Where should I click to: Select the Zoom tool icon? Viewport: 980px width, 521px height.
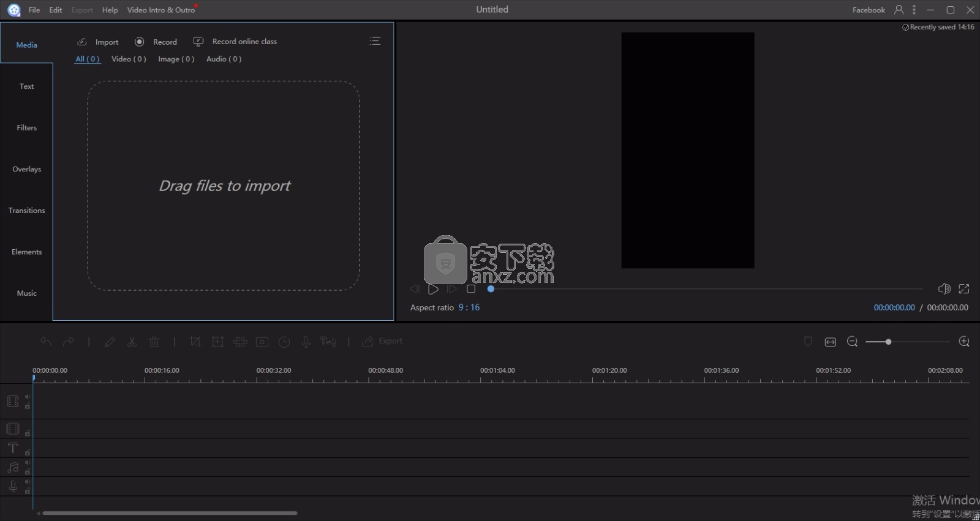click(217, 342)
